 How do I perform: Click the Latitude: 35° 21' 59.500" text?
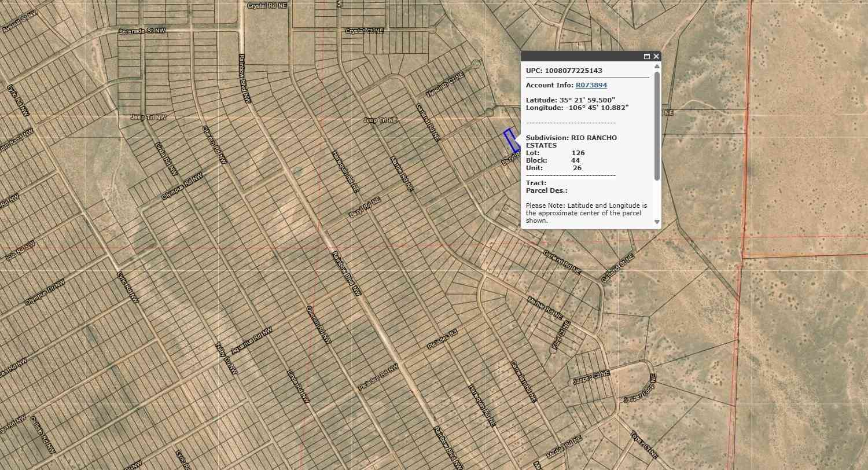pyautogui.click(x=571, y=100)
